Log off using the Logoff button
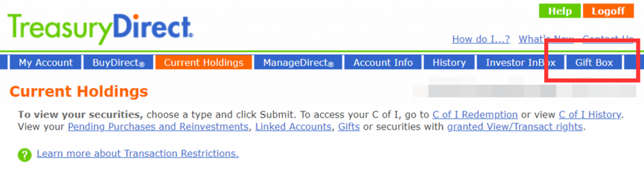 pyautogui.click(x=608, y=11)
